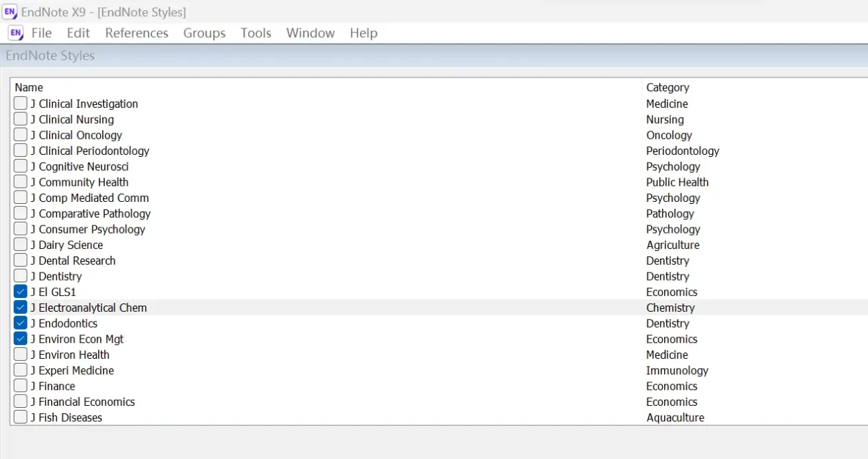Image resolution: width=868 pixels, height=459 pixels.
Task: Check the J Environ Health checkbox
Action: pos(21,354)
